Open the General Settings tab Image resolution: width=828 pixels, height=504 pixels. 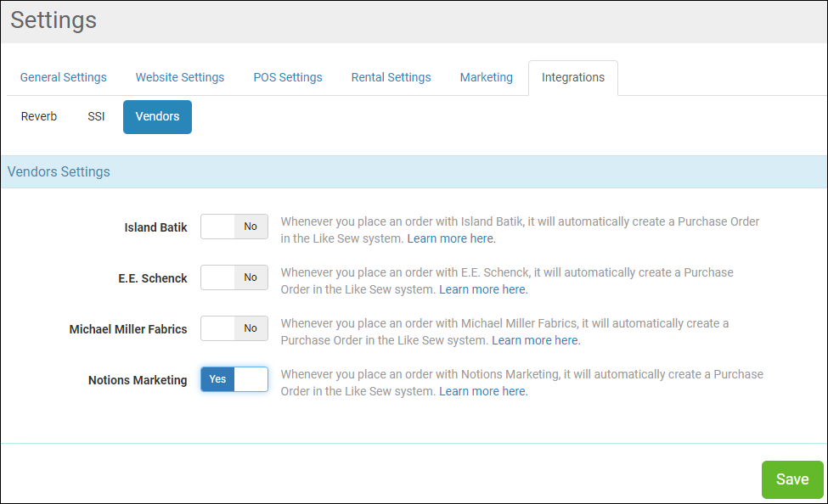[64, 77]
